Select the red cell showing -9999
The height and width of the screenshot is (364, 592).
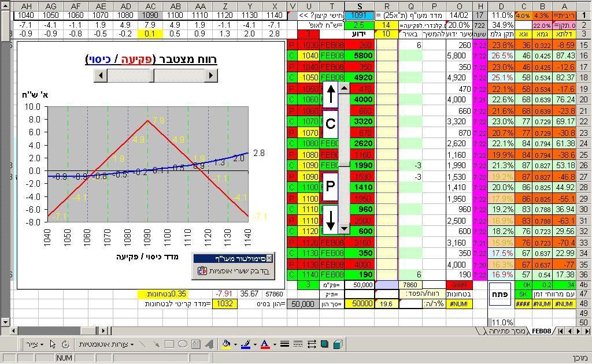[459, 285]
